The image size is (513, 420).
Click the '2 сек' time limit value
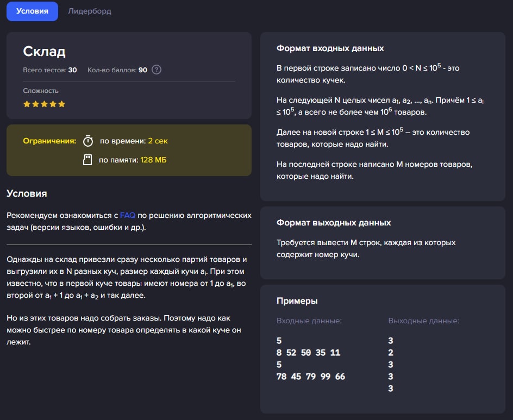[x=158, y=141]
